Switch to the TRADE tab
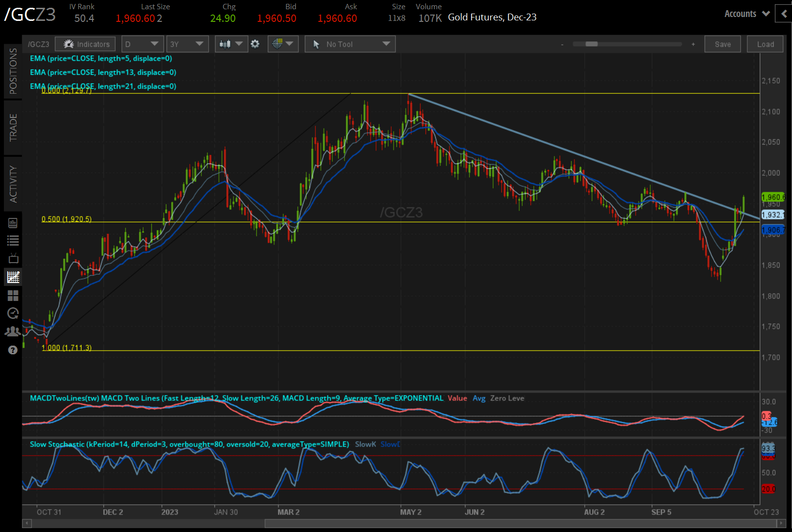The height and width of the screenshot is (532, 792). [x=13, y=128]
